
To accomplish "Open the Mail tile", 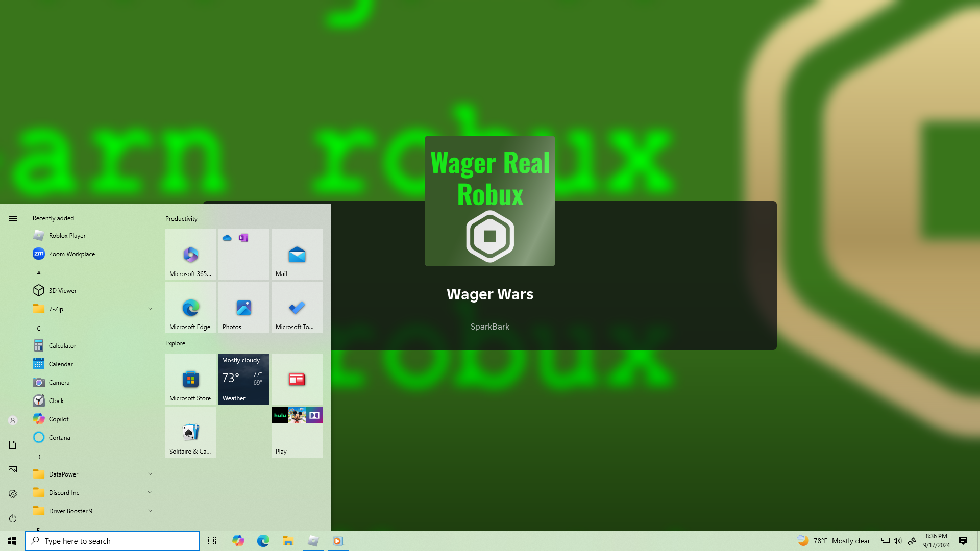I will pos(297,255).
